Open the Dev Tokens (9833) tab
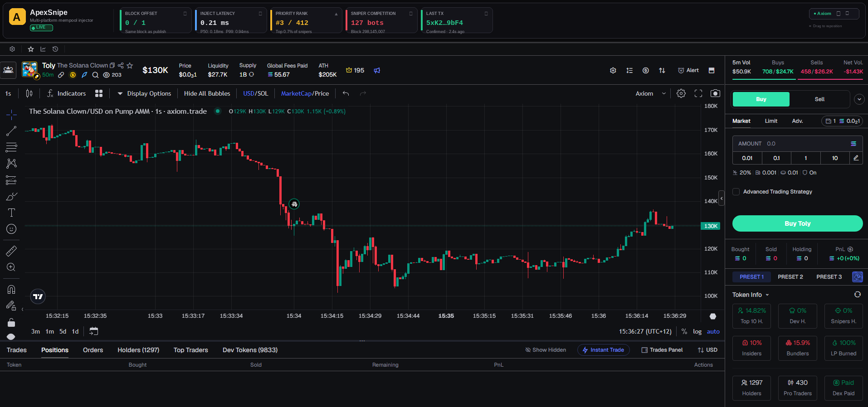 250,350
